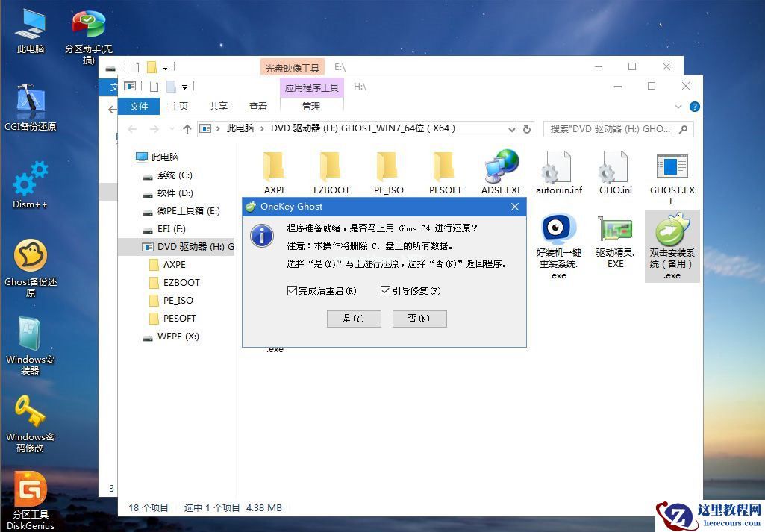The image size is (765, 532).
Task: Cancel the dialog via 否(N) button
Action: [419, 319]
